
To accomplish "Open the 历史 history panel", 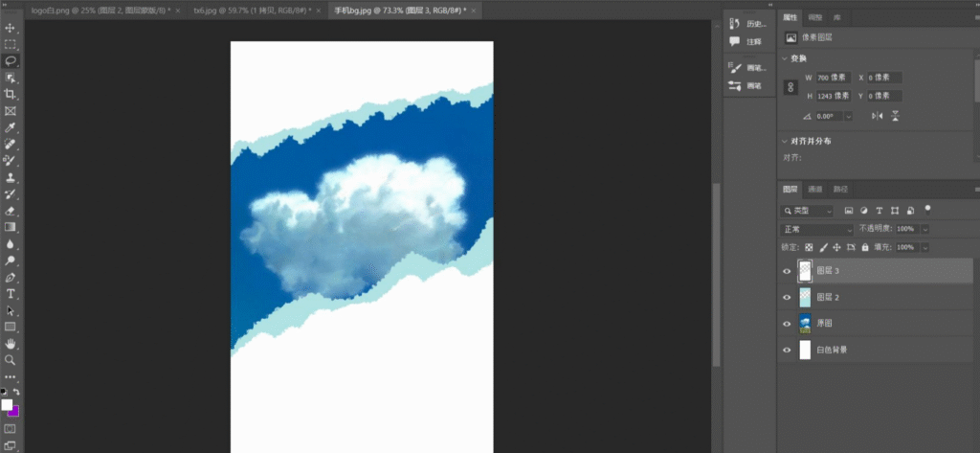I will click(x=747, y=24).
